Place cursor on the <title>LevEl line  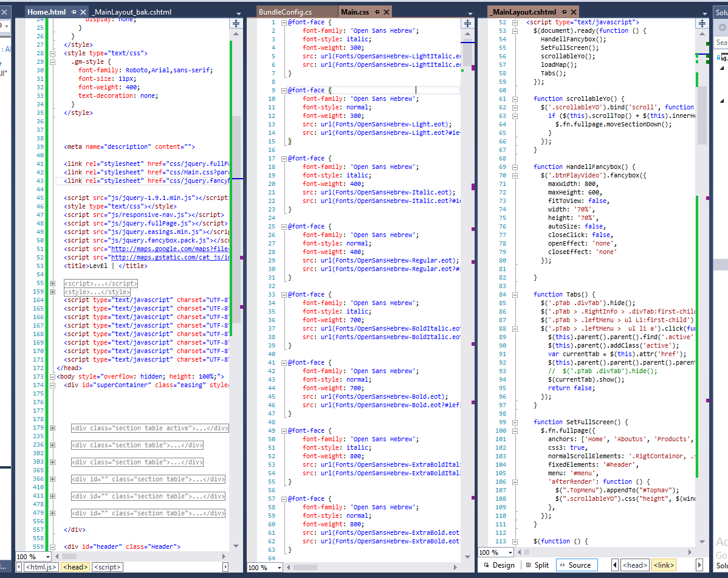click(105, 266)
